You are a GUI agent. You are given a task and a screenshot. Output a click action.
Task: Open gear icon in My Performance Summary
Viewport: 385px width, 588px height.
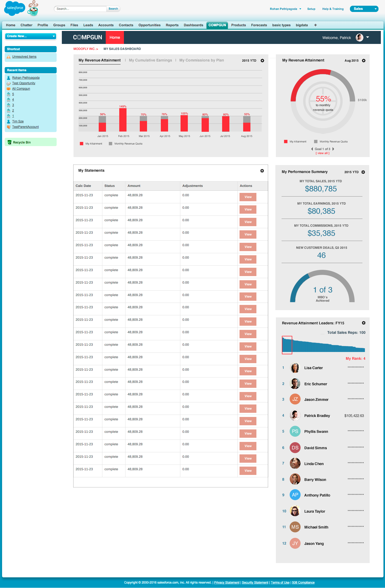(363, 172)
